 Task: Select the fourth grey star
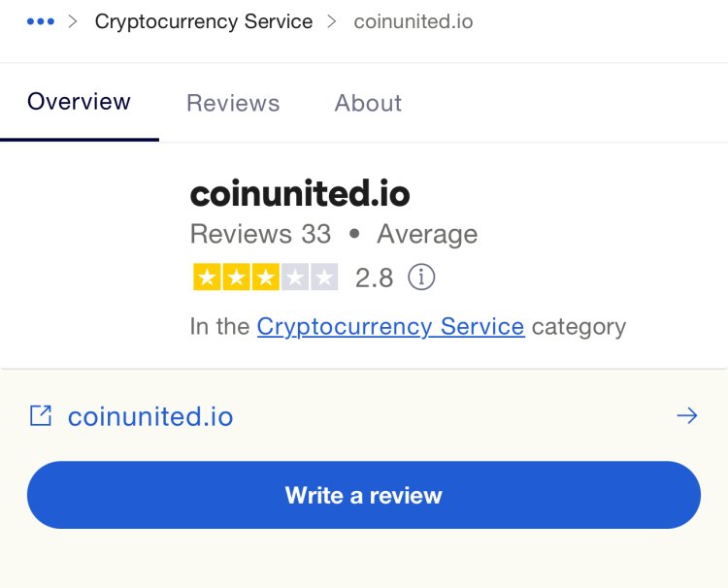[x=295, y=278]
